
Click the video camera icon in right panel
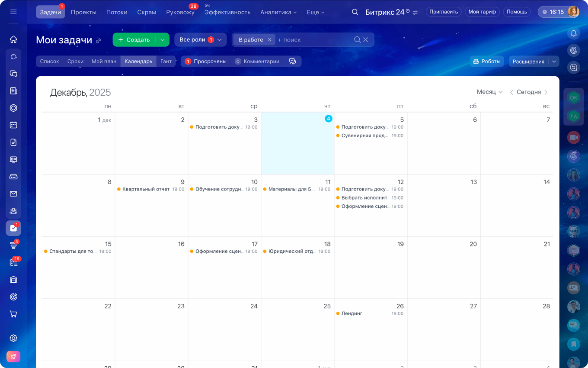(x=574, y=137)
